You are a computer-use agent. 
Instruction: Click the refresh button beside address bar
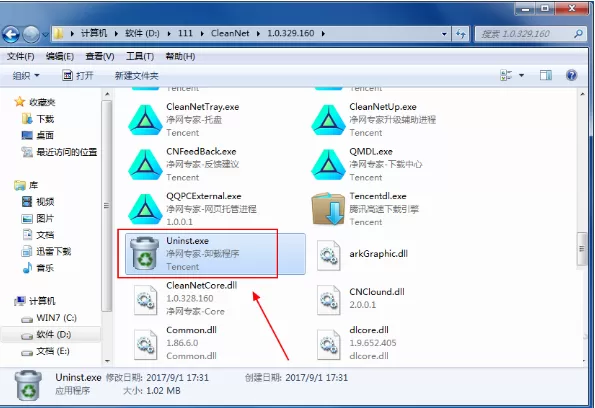[461, 34]
